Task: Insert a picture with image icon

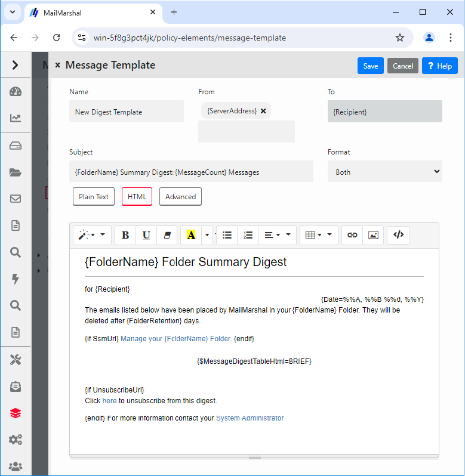Action: 373,235
